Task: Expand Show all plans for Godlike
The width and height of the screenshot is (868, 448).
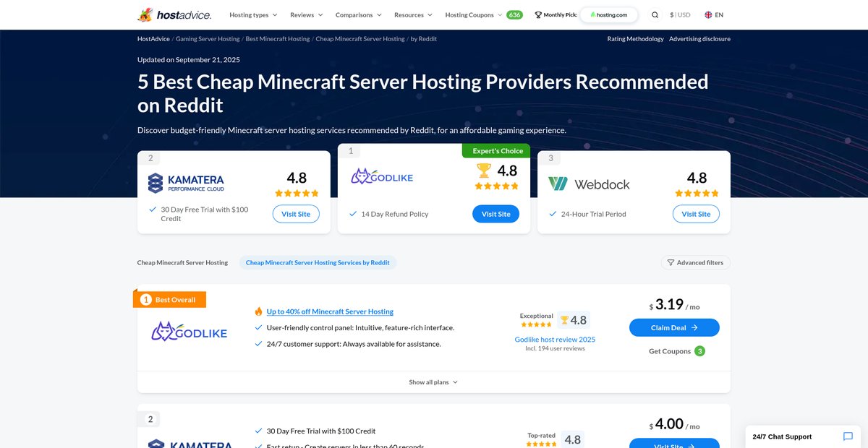Action: [433, 382]
